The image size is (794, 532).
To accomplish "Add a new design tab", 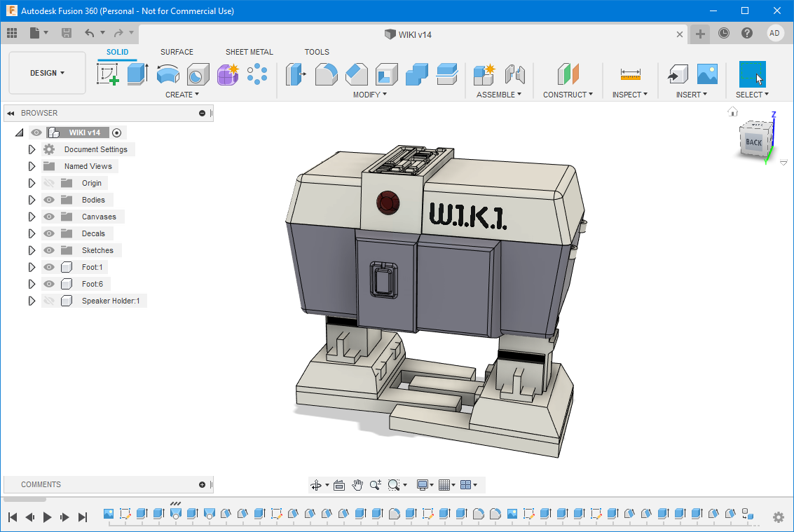I will pyautogui.click(x=700, y=34).
